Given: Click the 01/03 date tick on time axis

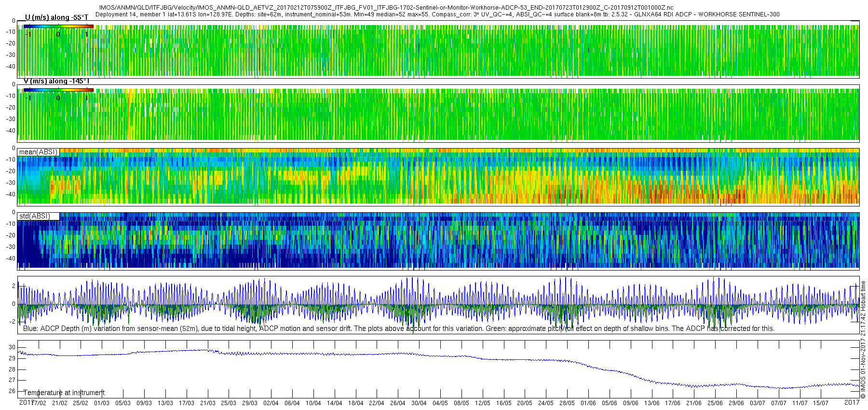Looking at the screenshot, I should click(102, 403).
